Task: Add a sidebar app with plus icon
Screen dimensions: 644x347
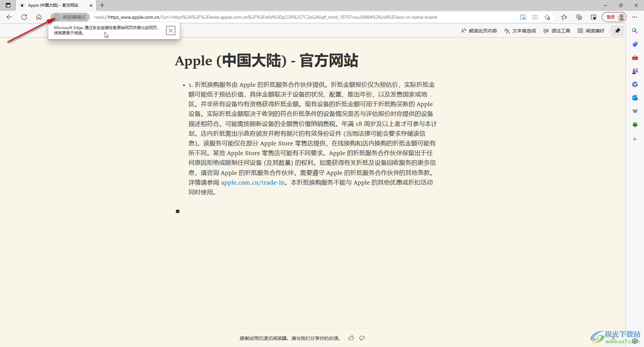Action: pyautogui.click(x=635, y=139)
